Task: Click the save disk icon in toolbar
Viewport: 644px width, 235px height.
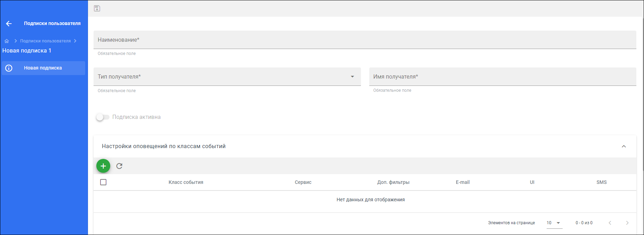Action: coord(97,8)
